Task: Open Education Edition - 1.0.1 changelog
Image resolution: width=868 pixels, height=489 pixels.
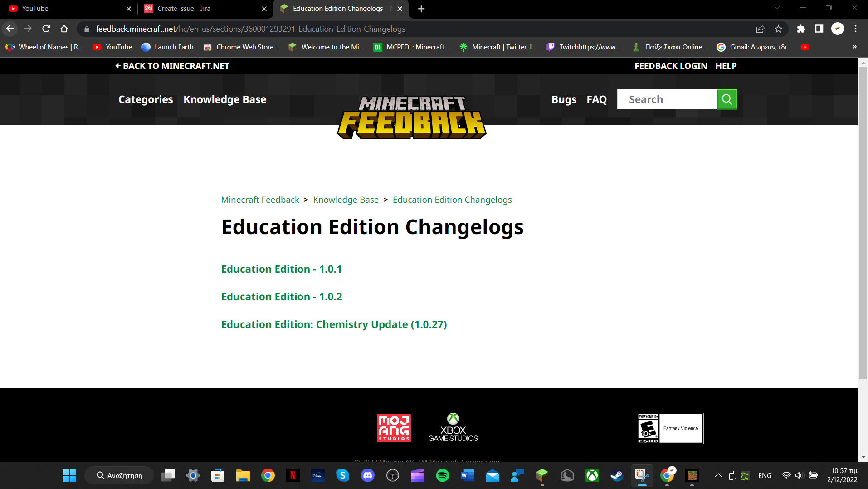Action: tap(281, 269)
